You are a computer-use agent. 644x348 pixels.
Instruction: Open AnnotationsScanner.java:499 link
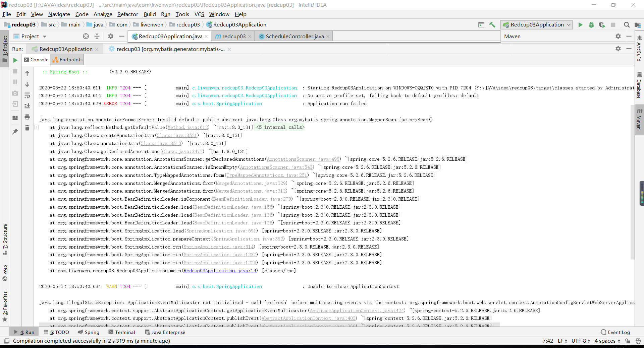[303, 159]
